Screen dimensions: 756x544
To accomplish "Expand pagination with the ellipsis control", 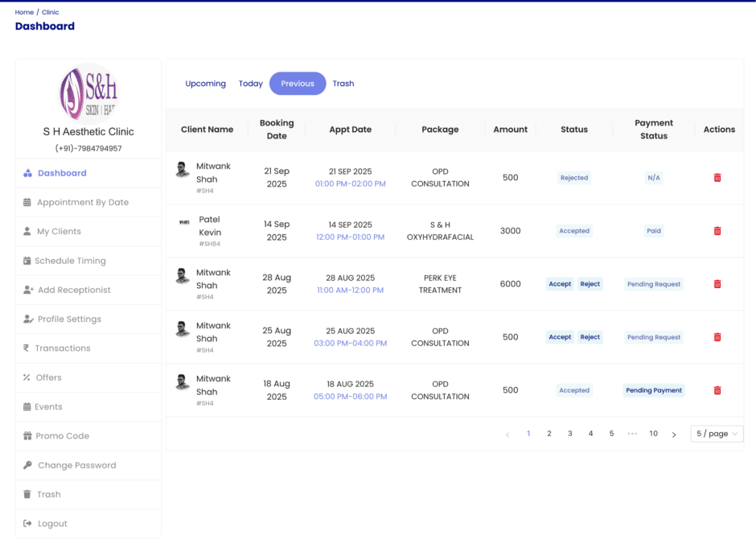I will click(632, 433).
